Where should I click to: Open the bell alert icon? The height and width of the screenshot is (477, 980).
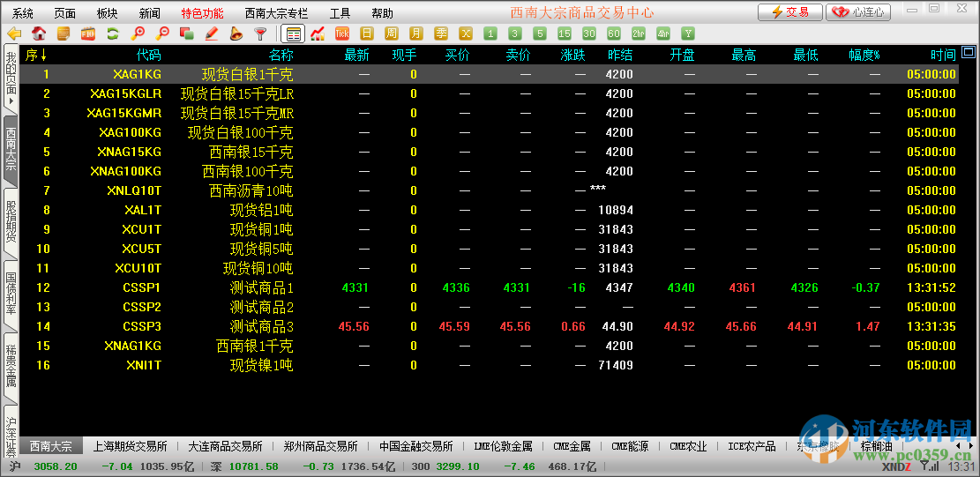(x=236, y=34)
